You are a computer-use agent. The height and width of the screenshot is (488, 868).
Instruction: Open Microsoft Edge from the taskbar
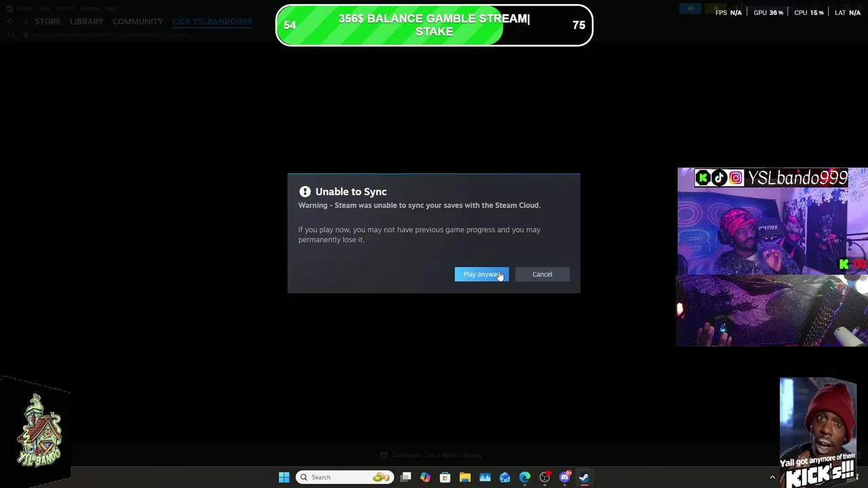pos(525,477)
